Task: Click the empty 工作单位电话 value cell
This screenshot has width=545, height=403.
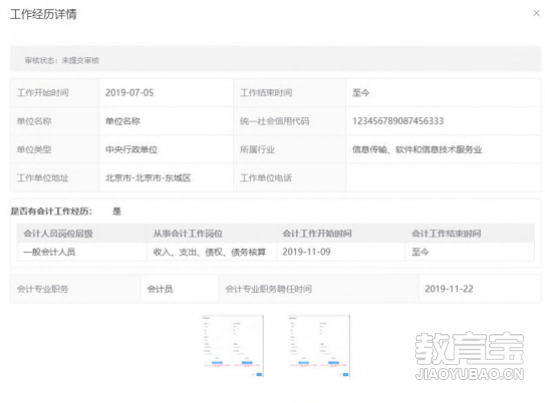Action: pyautogui.click(x=443, y=178)
